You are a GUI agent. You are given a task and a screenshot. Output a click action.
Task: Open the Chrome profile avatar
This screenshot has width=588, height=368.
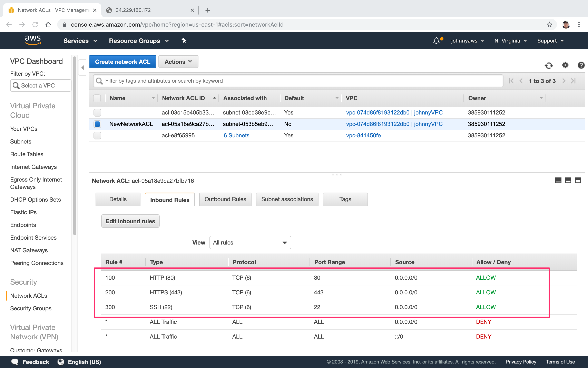(x=566, y=25)
